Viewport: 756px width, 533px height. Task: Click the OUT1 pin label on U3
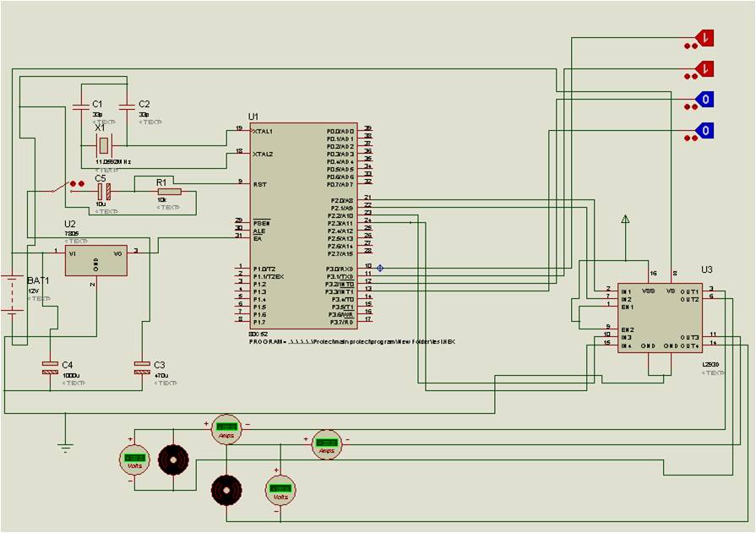click(x=690, y=291)
